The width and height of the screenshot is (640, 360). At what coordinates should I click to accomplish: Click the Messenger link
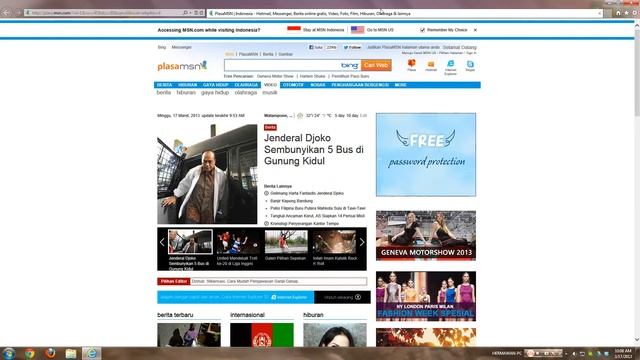(182, 47)
